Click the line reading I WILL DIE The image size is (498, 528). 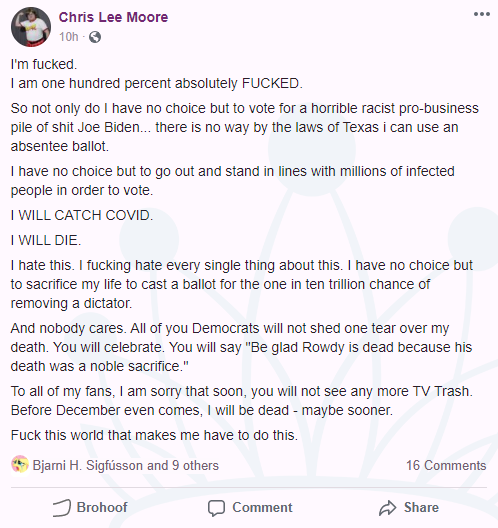(46, 240)
